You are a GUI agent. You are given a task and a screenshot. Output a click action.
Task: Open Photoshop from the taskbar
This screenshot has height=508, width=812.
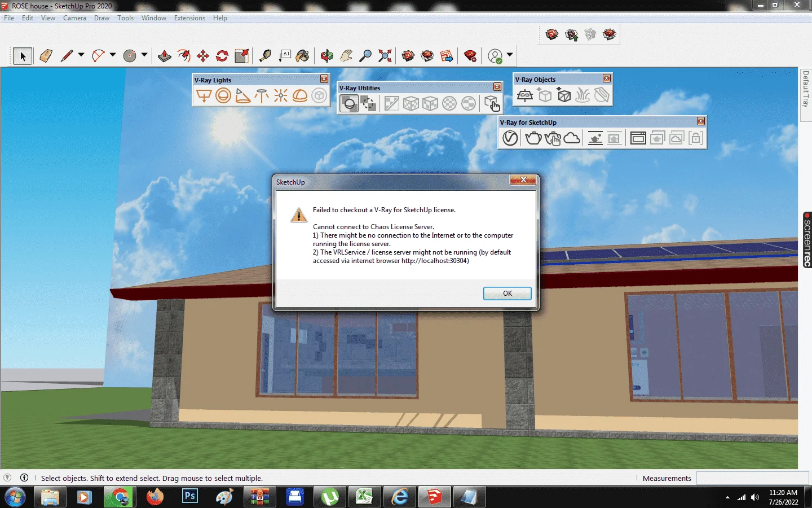pos(190,497)
